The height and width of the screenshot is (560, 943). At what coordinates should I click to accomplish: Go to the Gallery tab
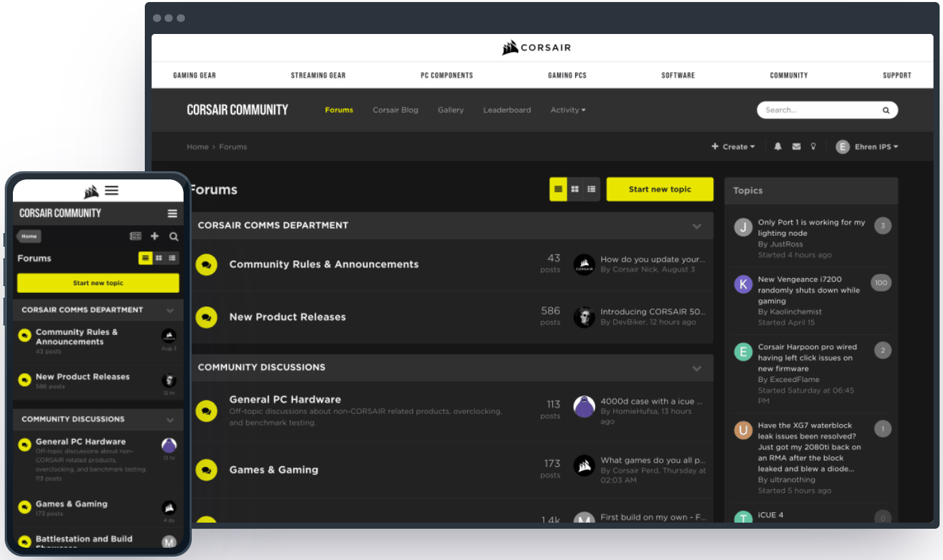pos(451,110)
